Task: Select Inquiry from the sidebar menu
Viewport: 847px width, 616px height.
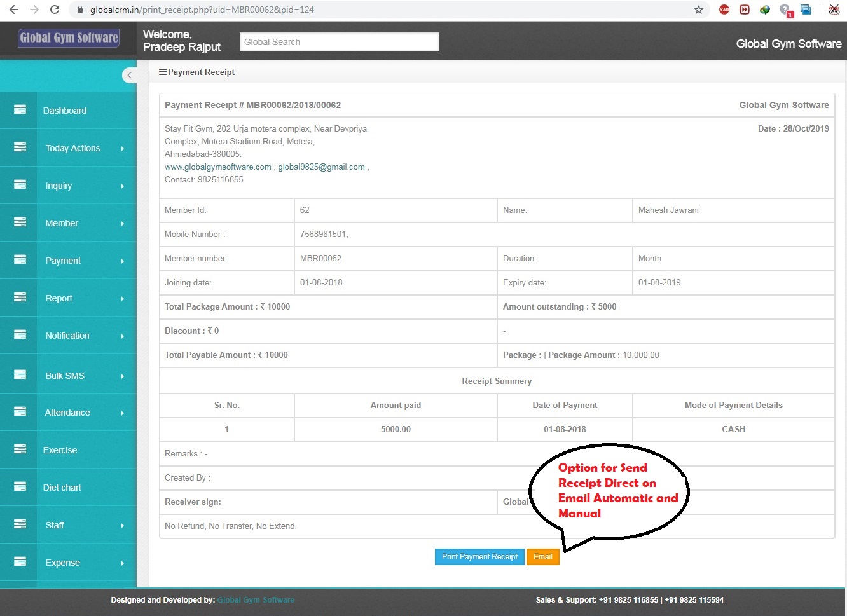Action: pos(59,186)
